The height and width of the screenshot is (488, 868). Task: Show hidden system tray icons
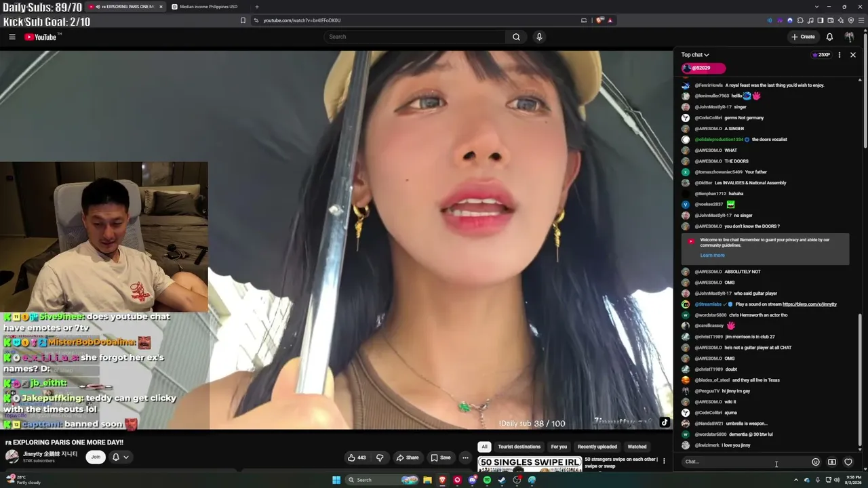(x=796, y=480)
